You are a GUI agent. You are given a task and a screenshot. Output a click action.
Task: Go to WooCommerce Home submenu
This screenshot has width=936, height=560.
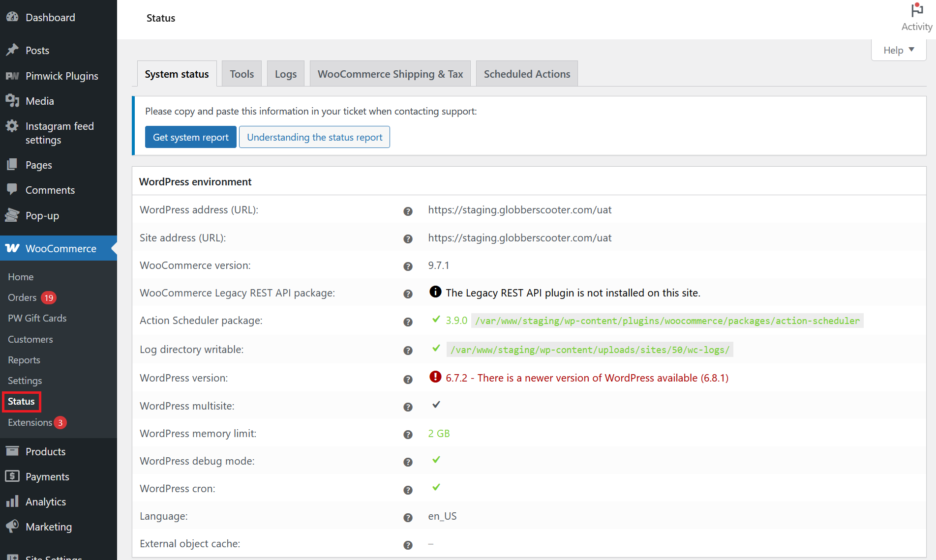tap(21, 277)
